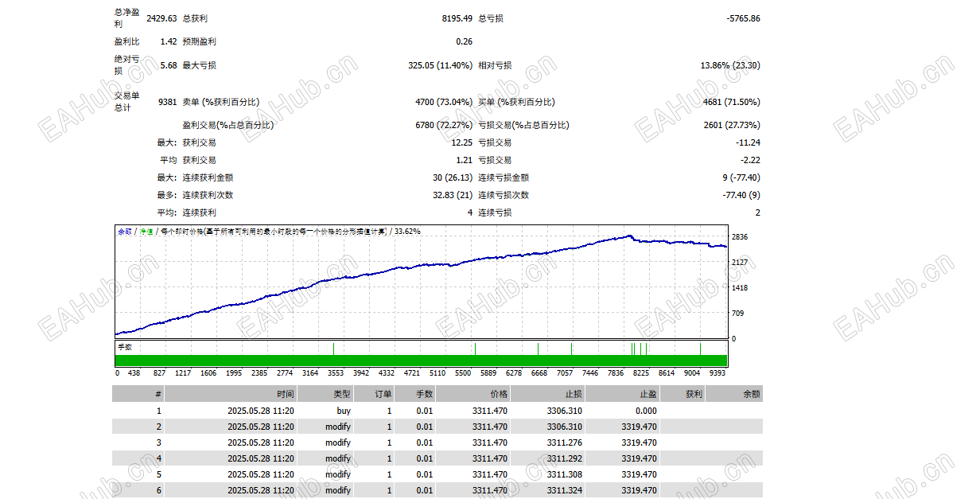Click the 连续获利金额 label
Viewport: 980px width, 499px height.
208,177
